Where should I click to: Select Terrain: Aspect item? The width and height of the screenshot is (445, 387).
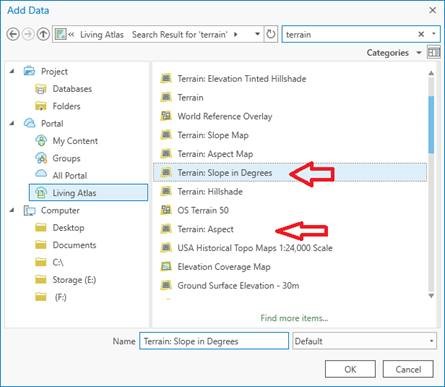coord(205,229)
